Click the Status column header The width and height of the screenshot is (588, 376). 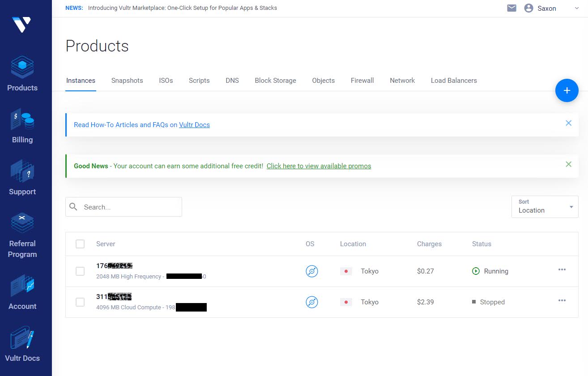point(481,244)
